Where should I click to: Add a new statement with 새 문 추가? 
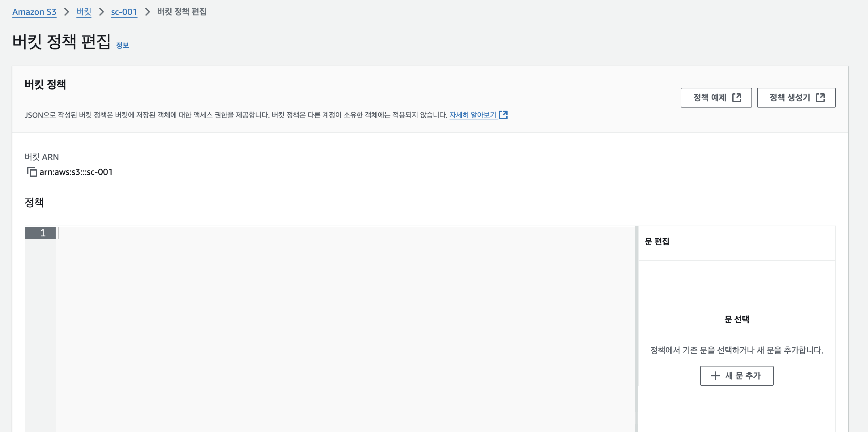tap(737, 375)
